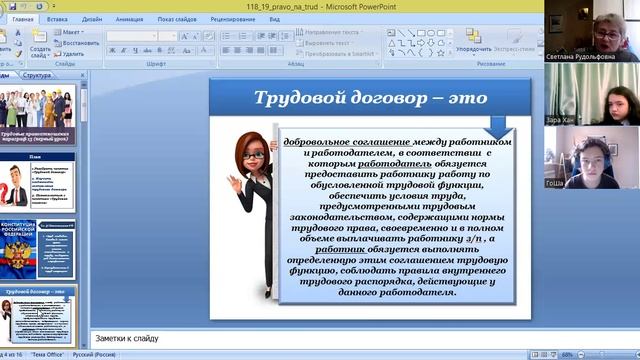Open the character spacing (AV) menu
Image resolution: width=640 pixels, height=360 pixels.
pyautogui.click(x=172, y=51)
